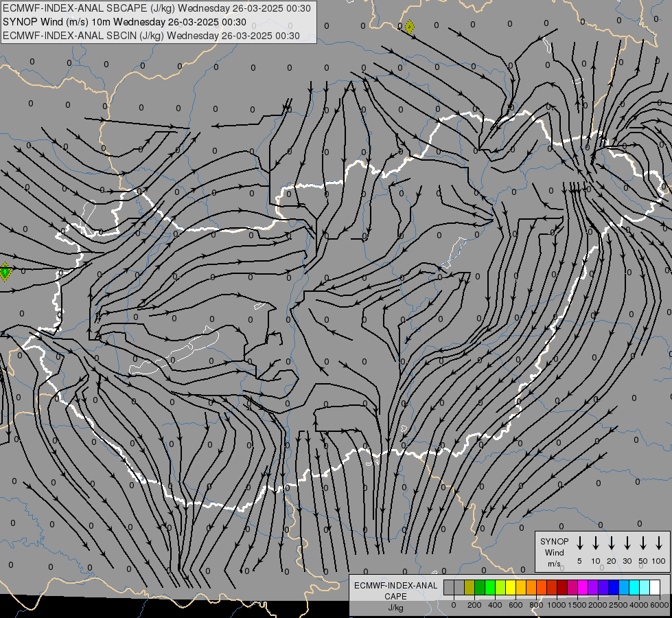Click the m/s unit label in wind legend
Screen dimensions: 672x618
pos(554,564)
